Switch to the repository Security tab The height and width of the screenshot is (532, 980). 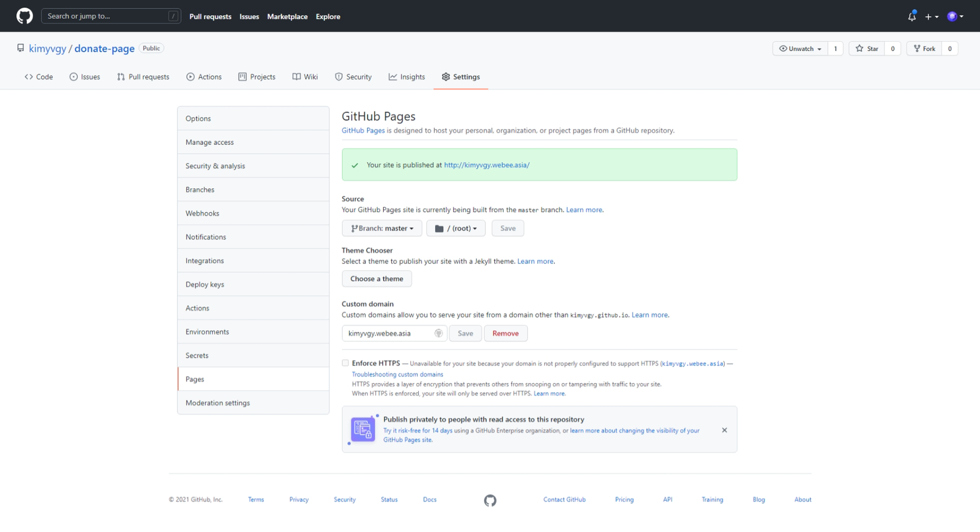tap(353, 77)
